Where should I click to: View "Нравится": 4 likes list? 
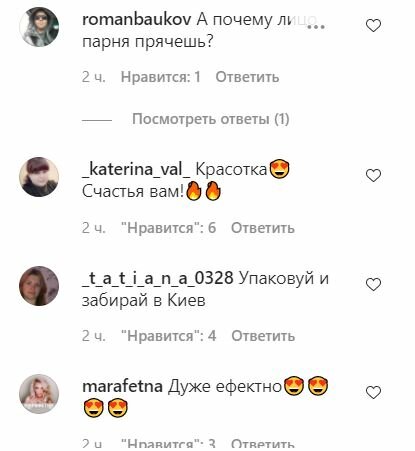point(168,336)
